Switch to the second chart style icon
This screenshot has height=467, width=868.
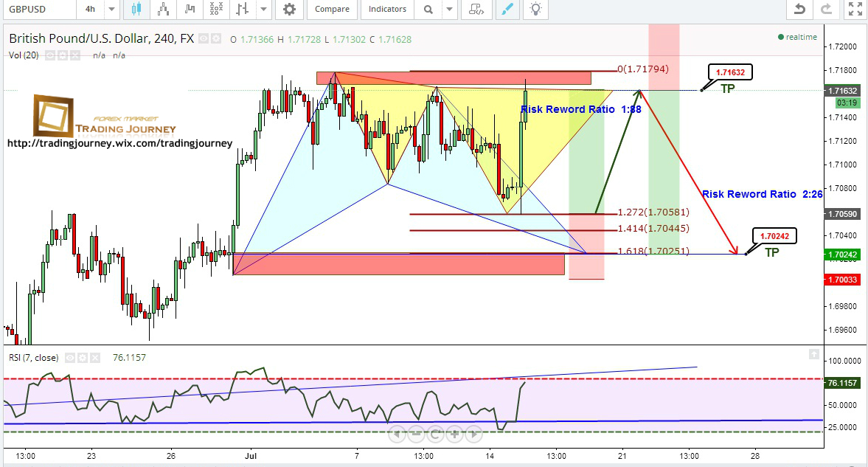(163, 9)
